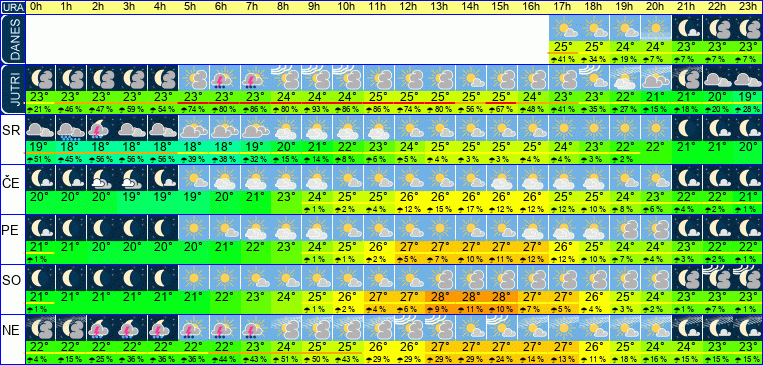Click the PE 5h clear sun icon
This screenshot has width=763, height=365.
tap(194, 228)
